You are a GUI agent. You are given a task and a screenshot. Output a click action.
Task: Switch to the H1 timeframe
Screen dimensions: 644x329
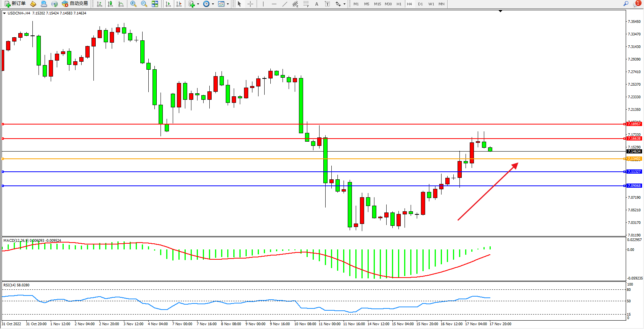(399, 4)
